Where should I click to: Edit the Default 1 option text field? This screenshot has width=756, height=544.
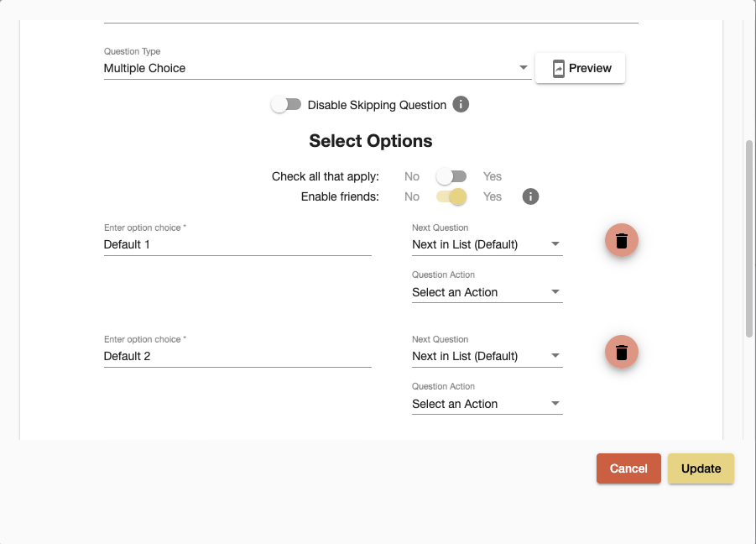(237, 244)
